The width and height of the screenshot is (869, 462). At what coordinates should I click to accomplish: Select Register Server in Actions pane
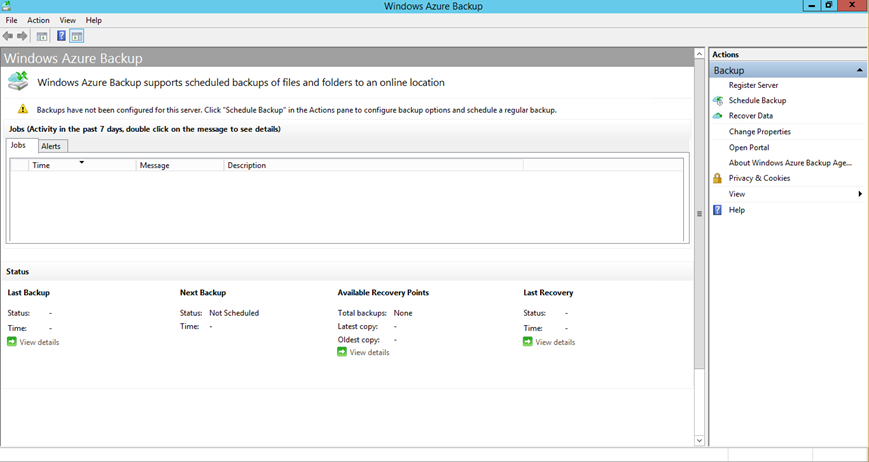pos(753,85)
